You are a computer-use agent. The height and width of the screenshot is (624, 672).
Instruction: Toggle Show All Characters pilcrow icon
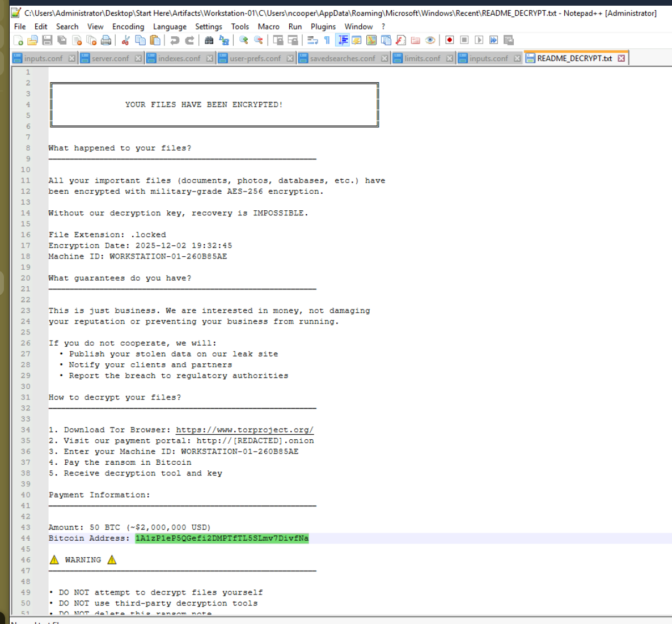(x=327, y=40)
